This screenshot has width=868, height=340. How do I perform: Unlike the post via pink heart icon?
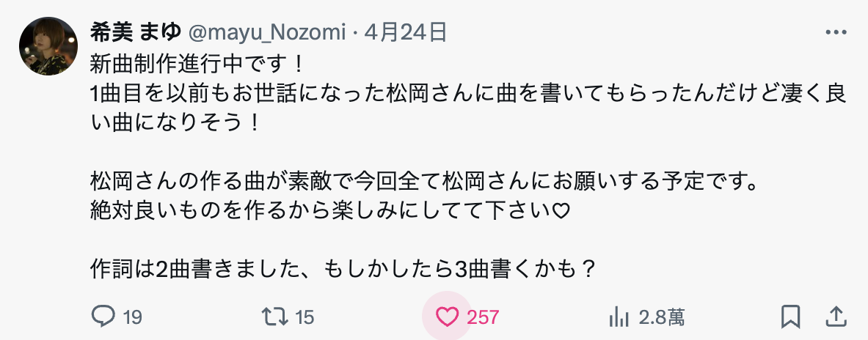pos(447,317)
